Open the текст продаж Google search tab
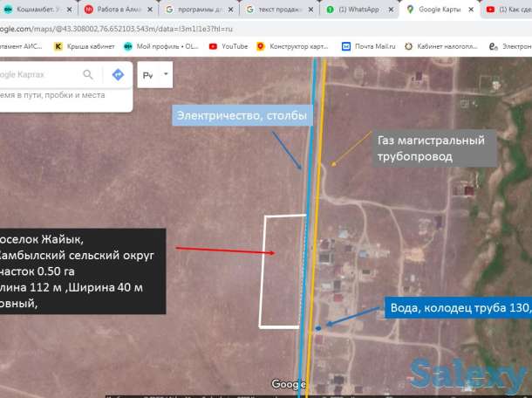 click(x=280, y=10)
